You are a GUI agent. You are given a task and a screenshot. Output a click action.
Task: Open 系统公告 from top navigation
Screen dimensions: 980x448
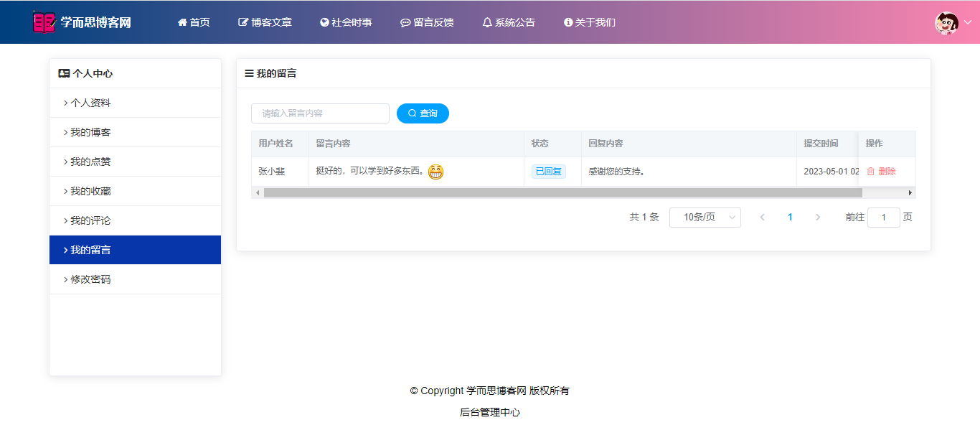509,22
